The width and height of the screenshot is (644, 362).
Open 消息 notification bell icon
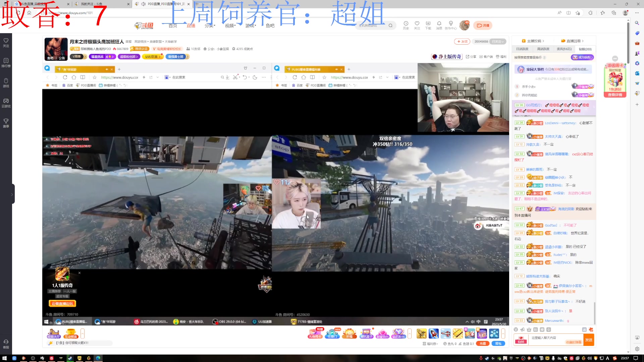click(439, 25)
